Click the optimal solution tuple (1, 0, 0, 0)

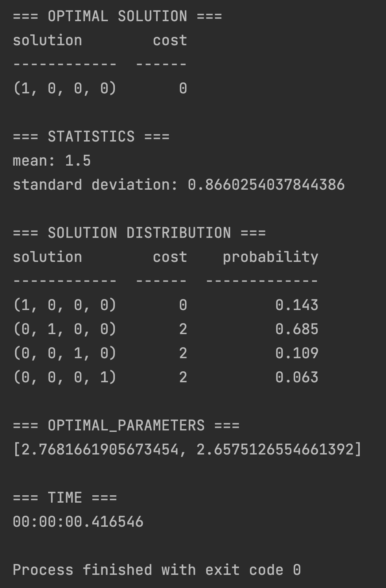(65, 89)
